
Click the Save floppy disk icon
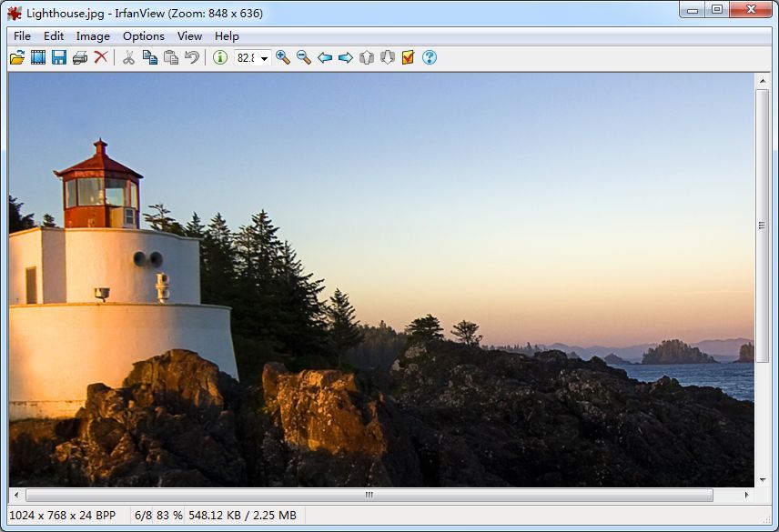[59, 57]
